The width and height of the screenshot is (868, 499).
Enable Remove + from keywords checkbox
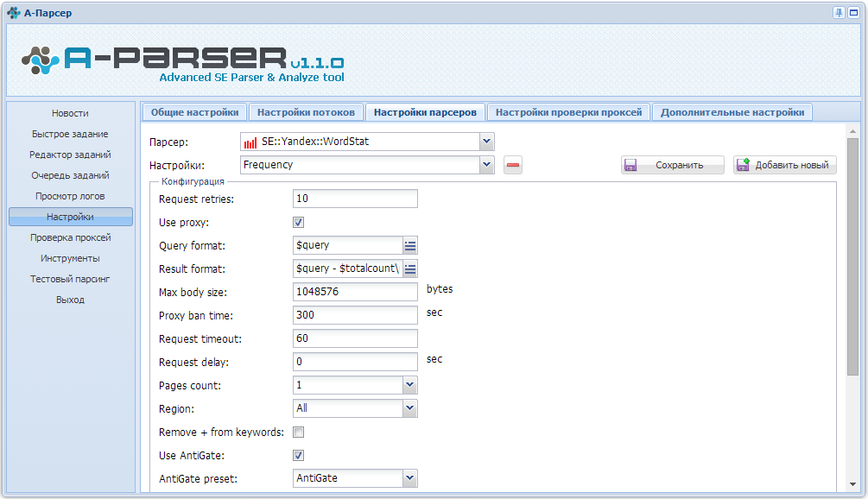click(x=298, y=432)
